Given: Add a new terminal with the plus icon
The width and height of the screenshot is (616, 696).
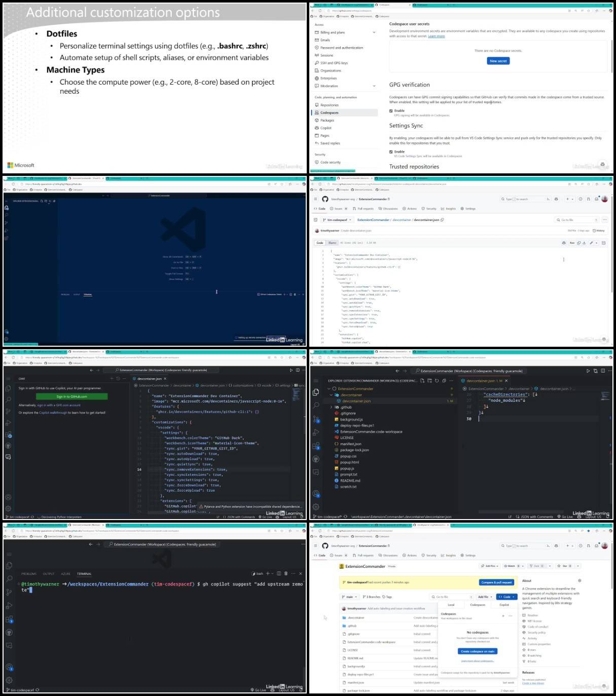Looking at the screenshot, I should [268, 573].
